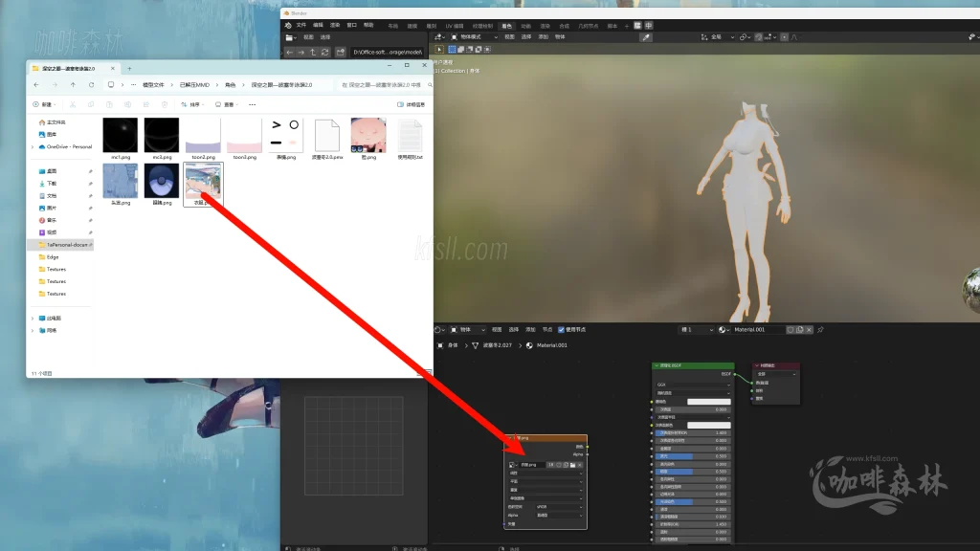
Task: Duplicate Material.001 with new material icon
Action: click(799, 330)
